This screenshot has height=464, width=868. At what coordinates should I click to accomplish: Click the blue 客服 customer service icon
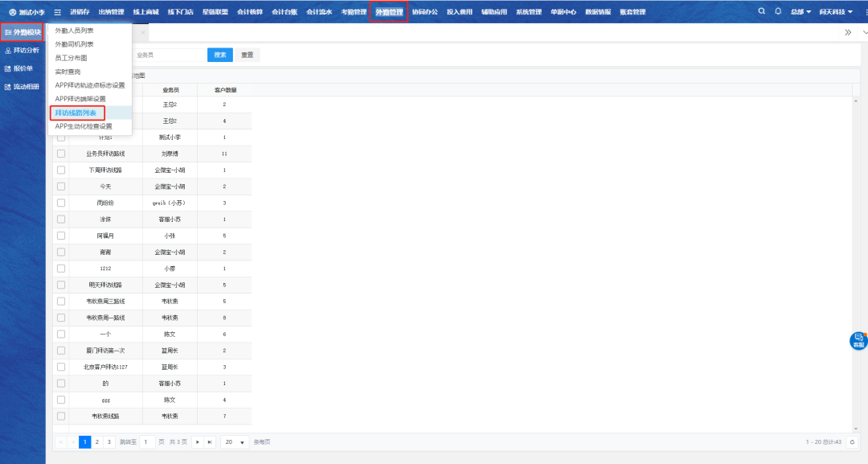858,340
